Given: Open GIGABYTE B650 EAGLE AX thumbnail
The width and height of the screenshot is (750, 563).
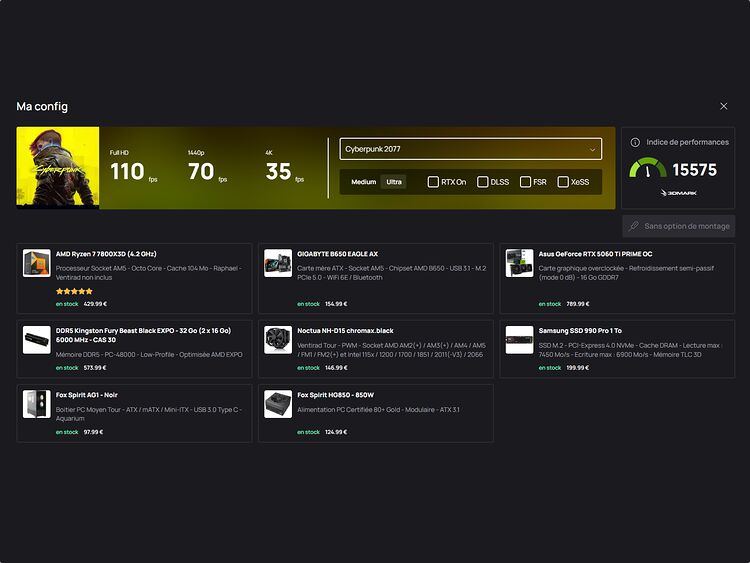Looking at the screenshot, I should [278, 263].
